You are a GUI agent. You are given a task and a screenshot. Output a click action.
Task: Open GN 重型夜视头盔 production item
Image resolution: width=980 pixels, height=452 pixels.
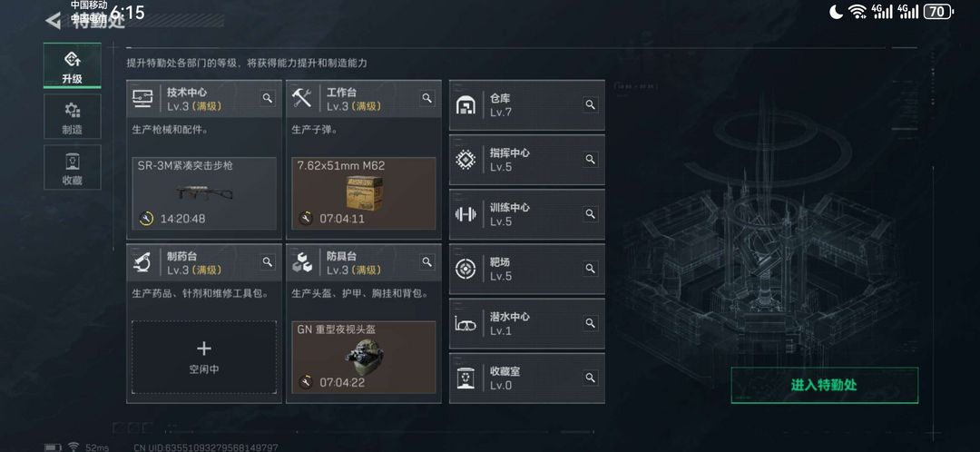tap(364, 358)
